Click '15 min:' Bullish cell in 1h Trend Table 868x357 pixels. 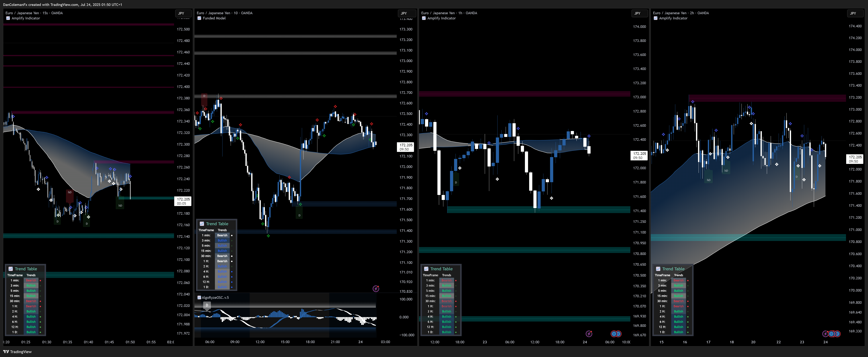point(446,296)
